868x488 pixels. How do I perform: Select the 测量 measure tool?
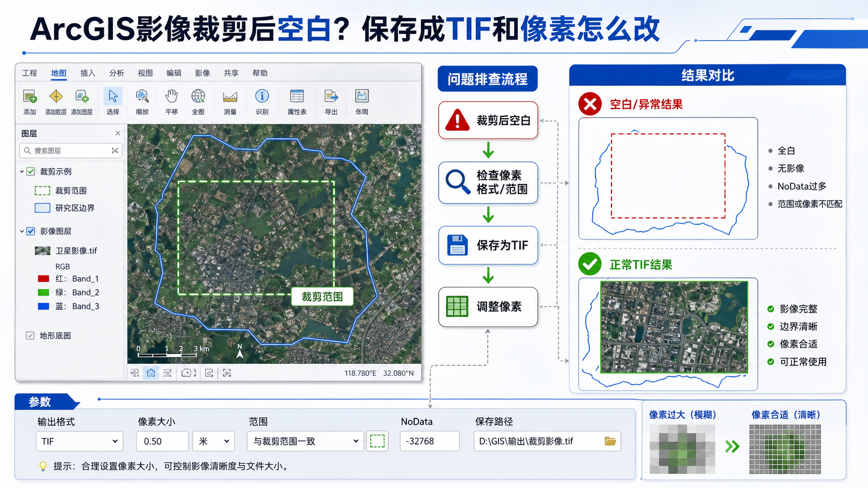230,96
